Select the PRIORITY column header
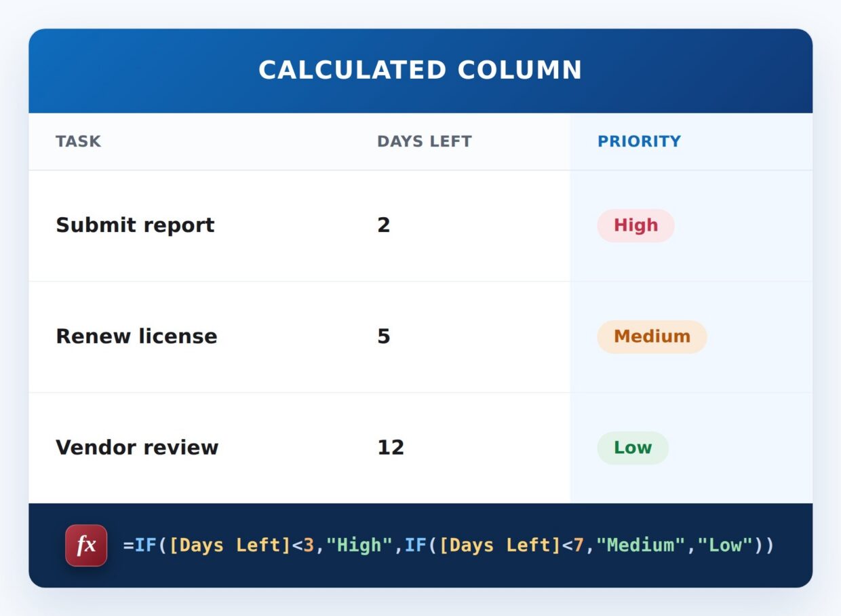Viewport: 841px width, 616px height. (x=639, y=141)
